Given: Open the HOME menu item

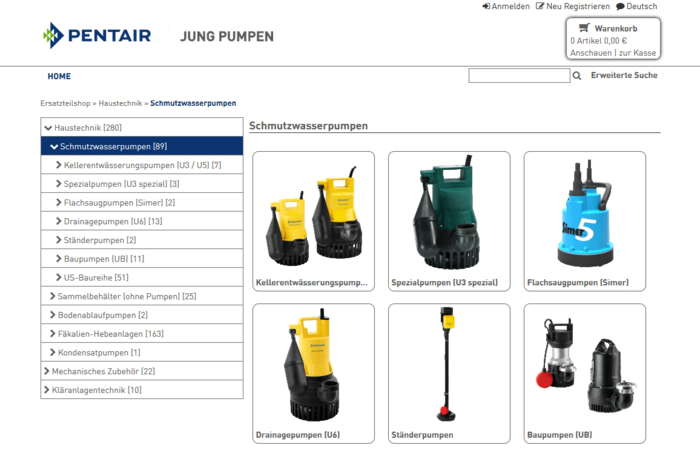Looking at the screenshot, I should 59,76.
